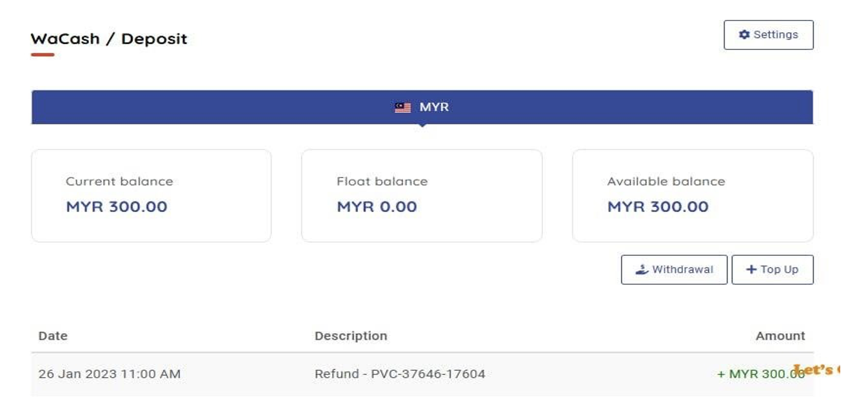The width and height of the screenshot is (868, 419).
Task: Click the gear icon in Settings button
Action: coord(744,35)
